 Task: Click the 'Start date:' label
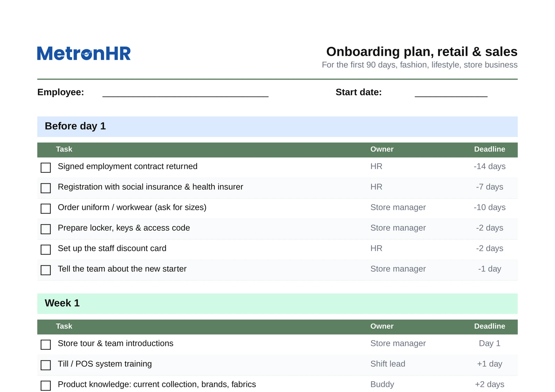pyautogui.click(x=359, y=92)
